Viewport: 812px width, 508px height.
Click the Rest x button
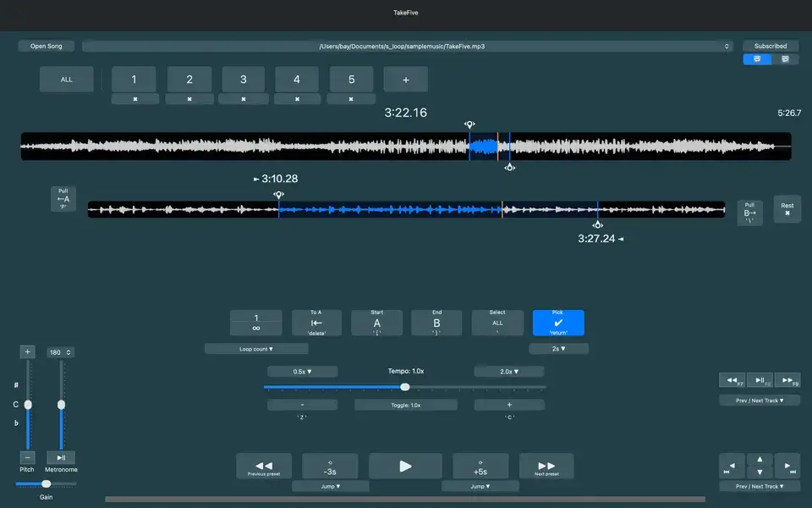coord(787,209)
